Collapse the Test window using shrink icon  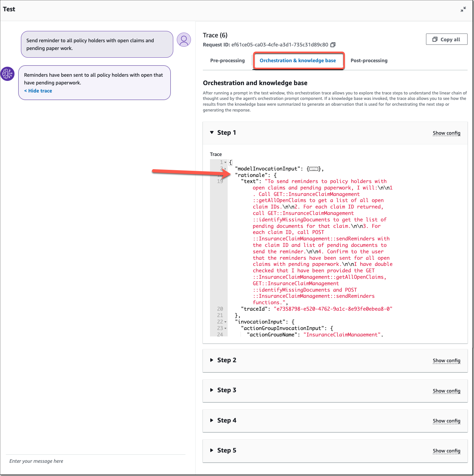463,9
